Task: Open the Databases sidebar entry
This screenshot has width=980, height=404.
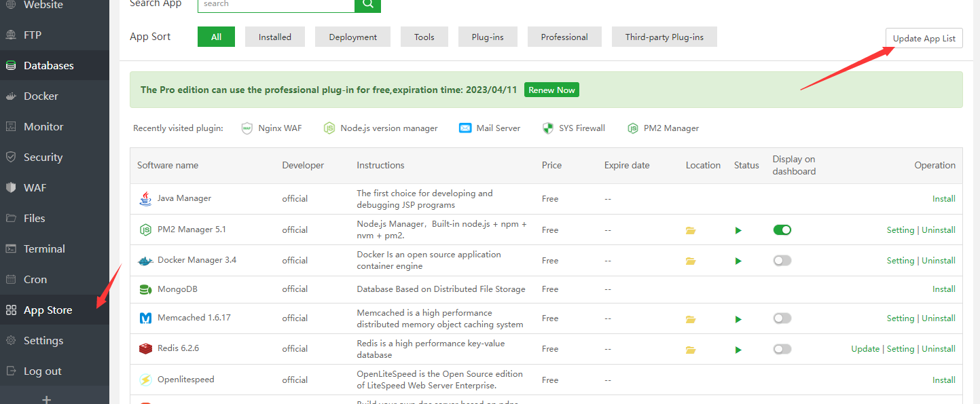Action: 48,65
